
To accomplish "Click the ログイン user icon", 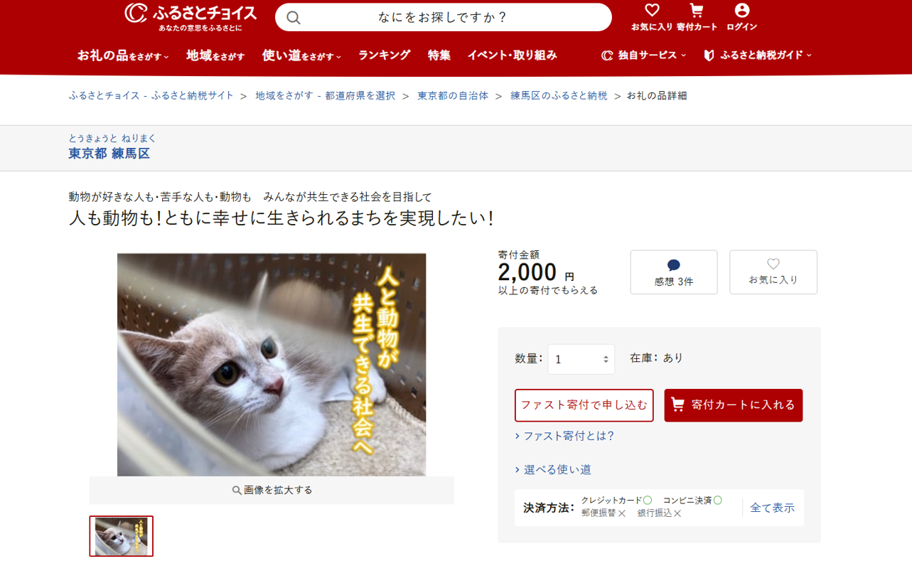I will pyautogui.click(x=741, y=17).
